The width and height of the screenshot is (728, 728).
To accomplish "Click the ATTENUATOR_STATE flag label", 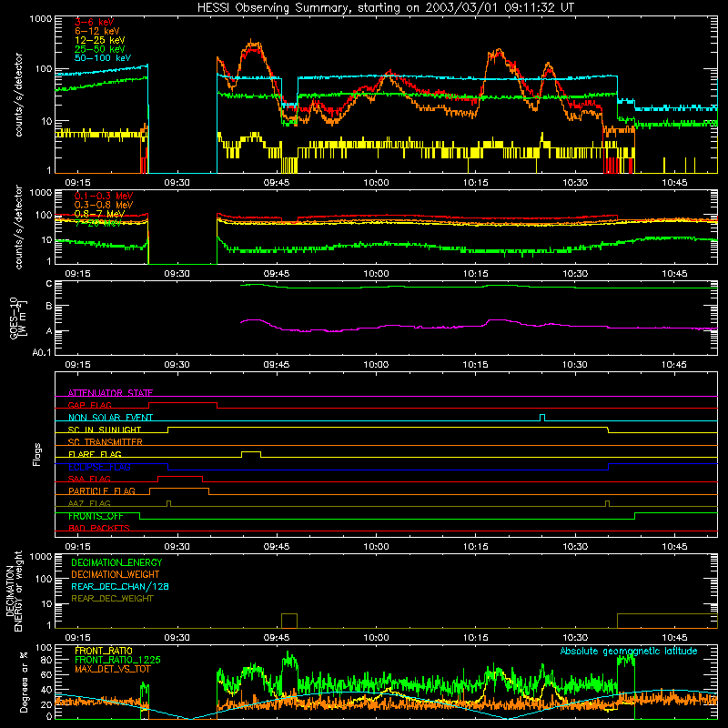I will tap(110, 393).
